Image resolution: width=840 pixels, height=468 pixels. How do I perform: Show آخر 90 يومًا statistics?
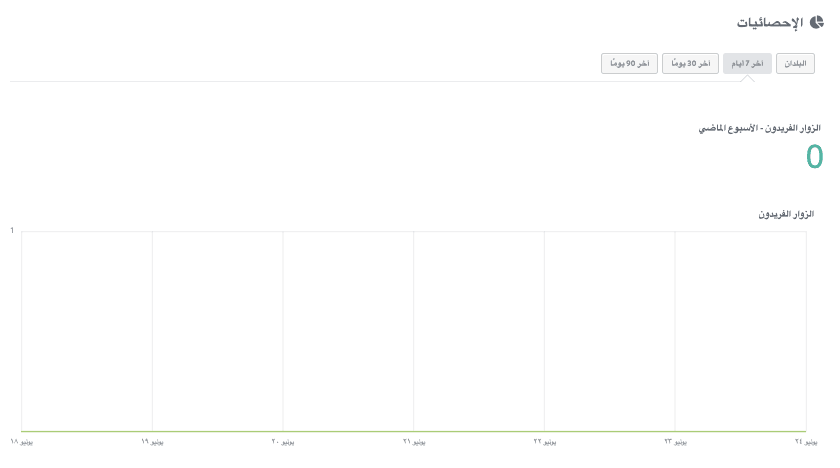[x=629, y=64]
